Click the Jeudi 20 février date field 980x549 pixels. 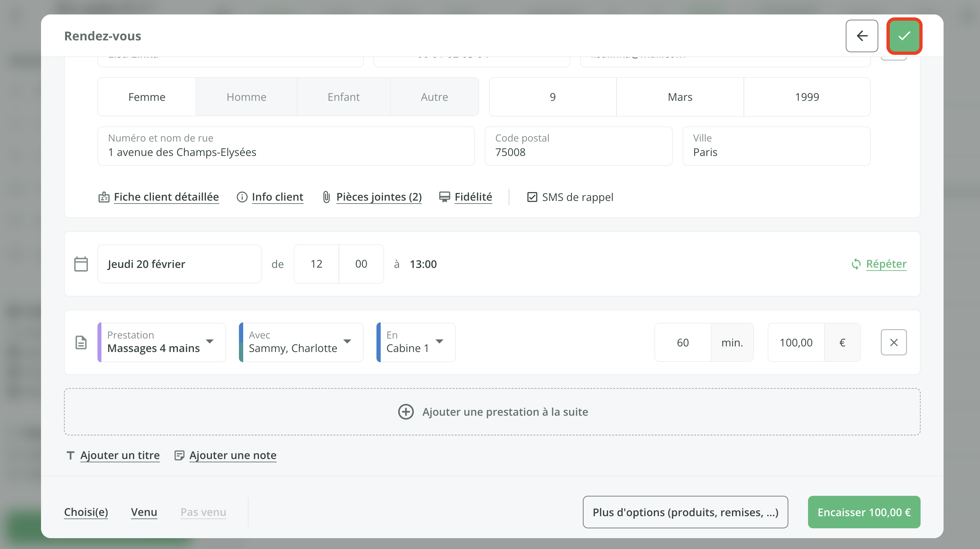pyautogui.click(x=179, y=264)
